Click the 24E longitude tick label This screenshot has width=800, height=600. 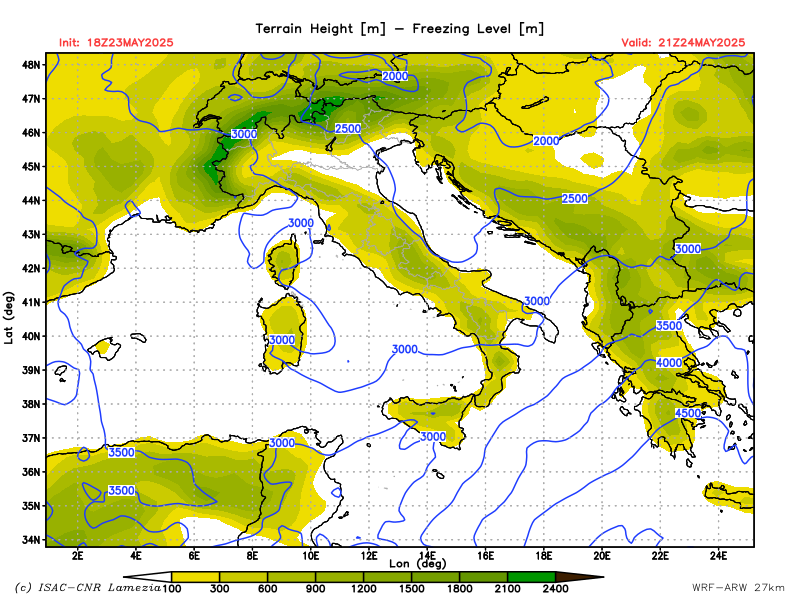click(x=718, y=556)
